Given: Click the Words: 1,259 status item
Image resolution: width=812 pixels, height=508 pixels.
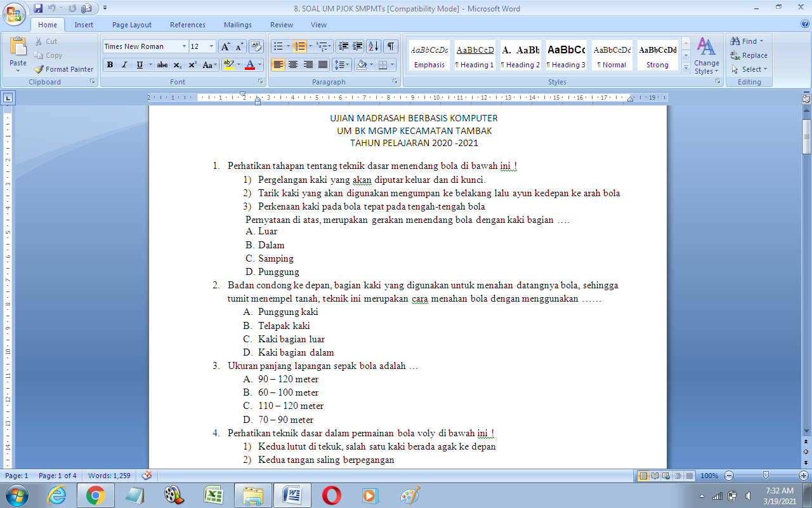Looking at the screenshot, I should pos(109,476).
